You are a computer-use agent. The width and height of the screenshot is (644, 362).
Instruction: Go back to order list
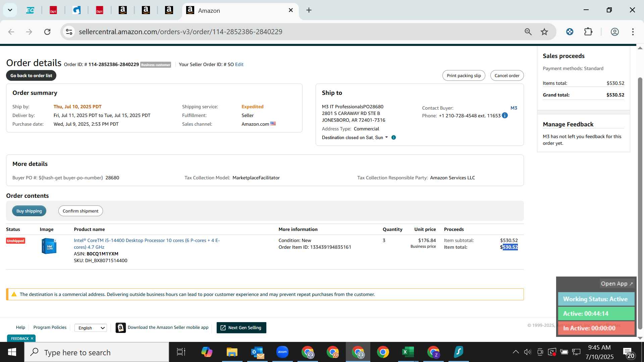pyautogui.click(x=31, y=76)
